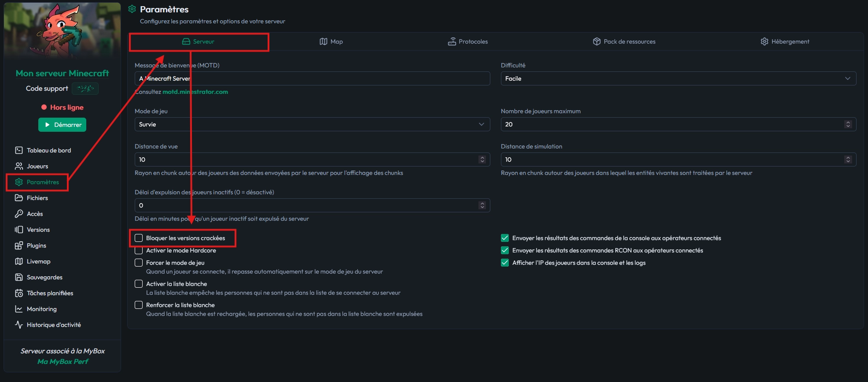Switch to Pack de ressources tab
The image size is (868, 382).
624,41
